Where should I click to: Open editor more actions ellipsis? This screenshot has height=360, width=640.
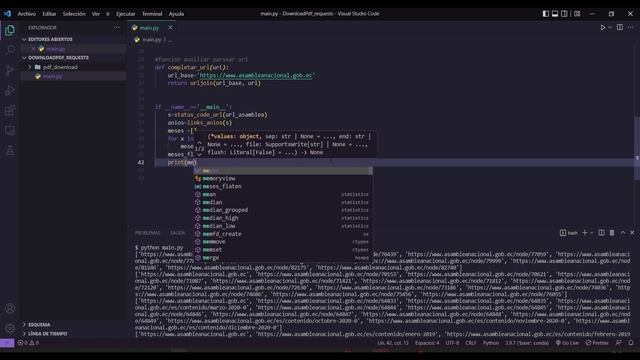tap(631, 27)
